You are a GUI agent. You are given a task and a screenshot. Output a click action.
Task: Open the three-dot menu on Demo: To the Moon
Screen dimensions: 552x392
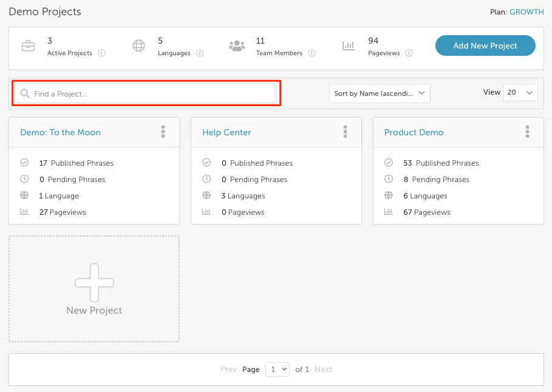[163, 132]
